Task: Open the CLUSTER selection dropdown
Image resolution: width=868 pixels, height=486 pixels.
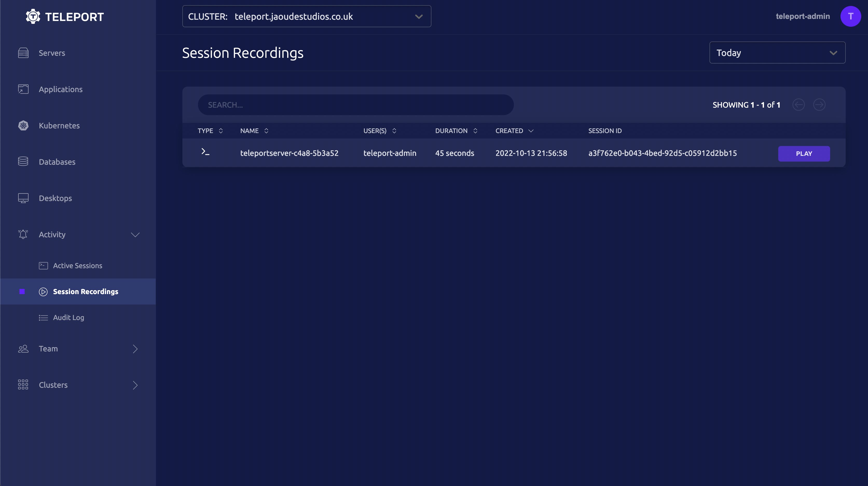Action: [x=419, y=16]
